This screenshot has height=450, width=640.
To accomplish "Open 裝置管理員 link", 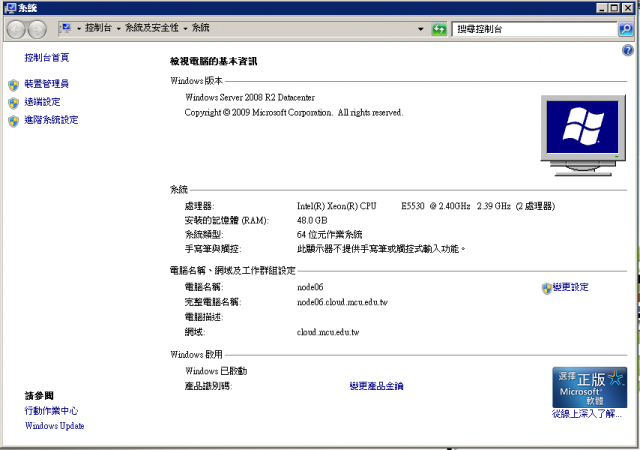I will [47, 84].
